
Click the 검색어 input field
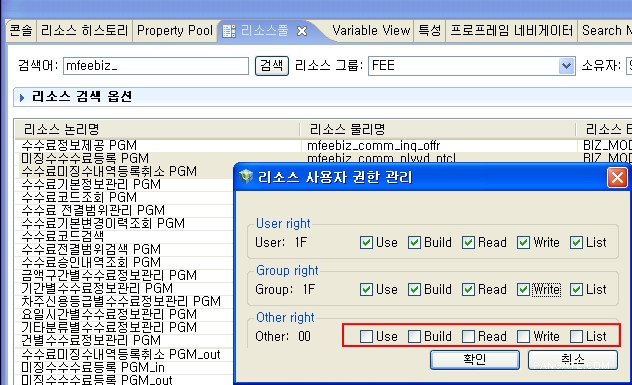coord(156,66)
